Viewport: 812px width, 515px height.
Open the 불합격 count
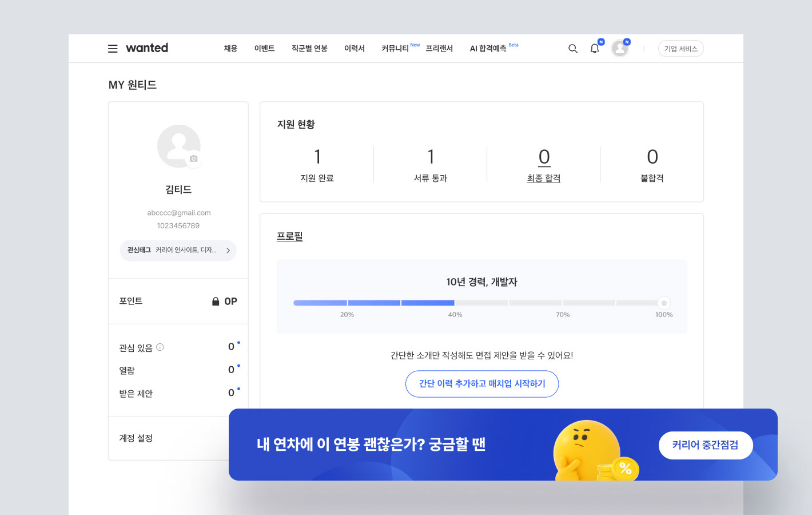652,157
